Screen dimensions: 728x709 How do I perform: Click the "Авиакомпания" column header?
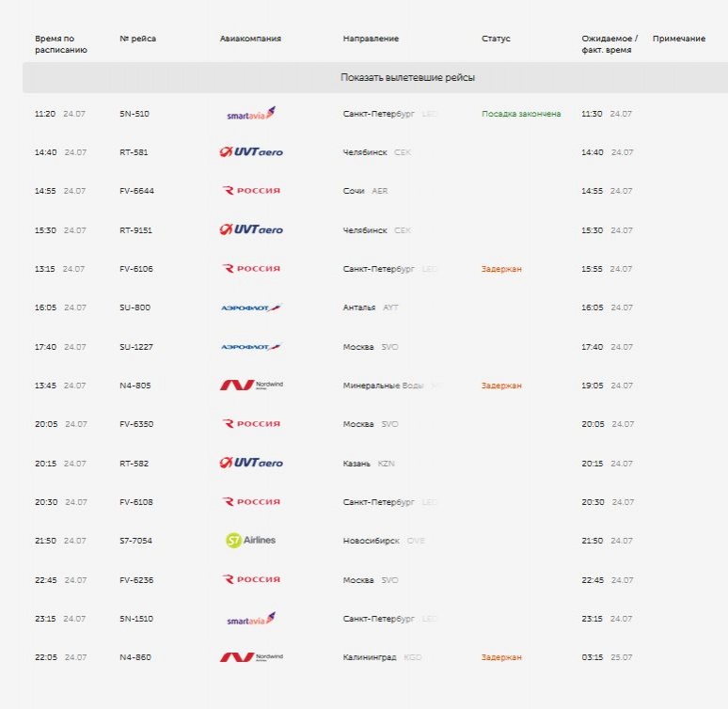tap(250, 39)
